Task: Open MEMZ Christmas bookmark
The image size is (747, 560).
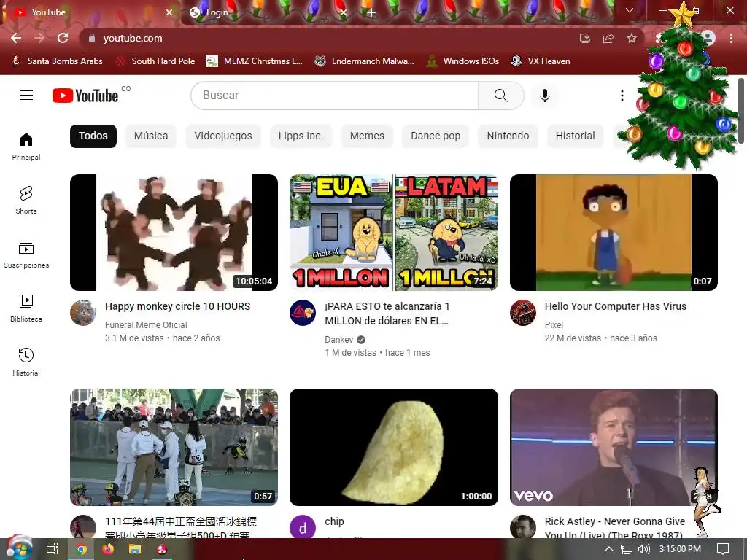Action: [x=255, y=61]
